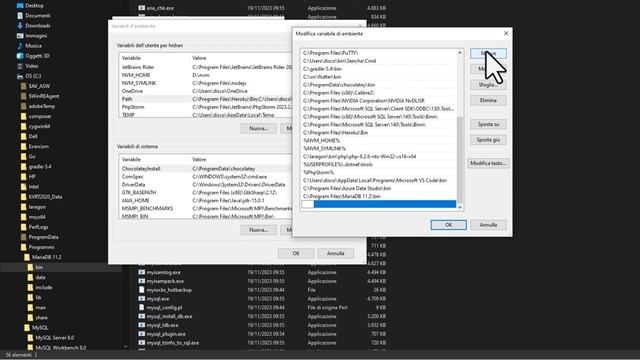
Task: Select myisamlog.exe in the file list
Action: tap(163, 272)
